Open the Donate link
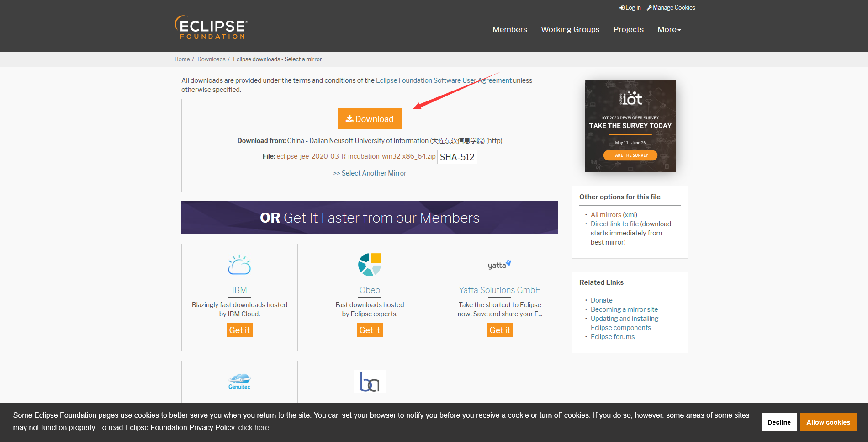This screenshot has height=442, width=868. (x=601, y=300)
